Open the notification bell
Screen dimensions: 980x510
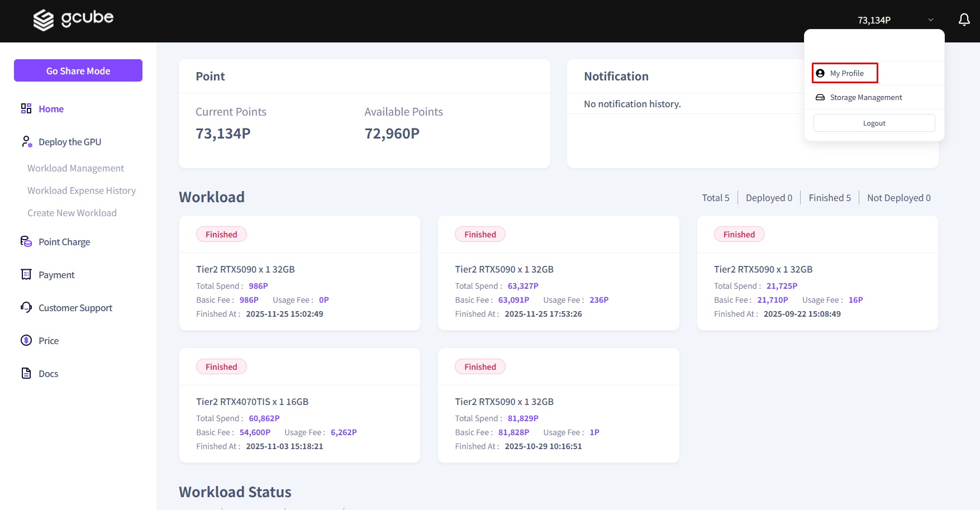click(x=964, y=20)
